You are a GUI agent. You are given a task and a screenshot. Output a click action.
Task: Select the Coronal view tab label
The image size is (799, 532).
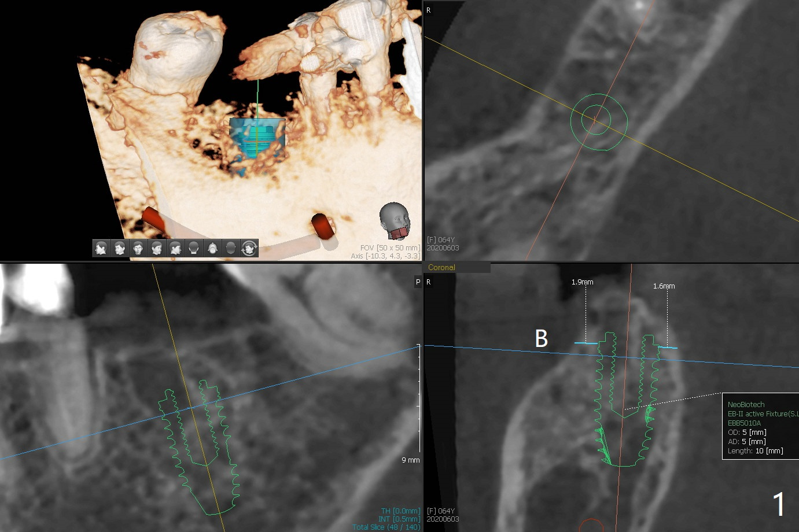(441, 267)
